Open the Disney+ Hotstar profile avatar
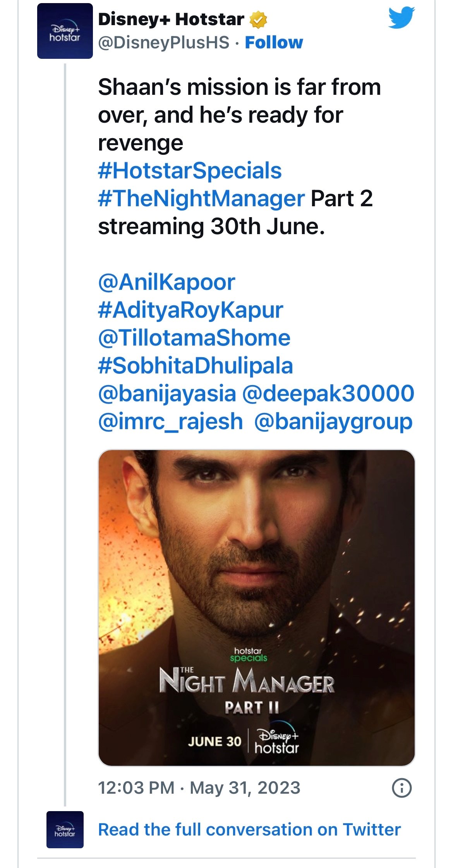Screen dimensions: 453x868 click(x=65, y=31)
